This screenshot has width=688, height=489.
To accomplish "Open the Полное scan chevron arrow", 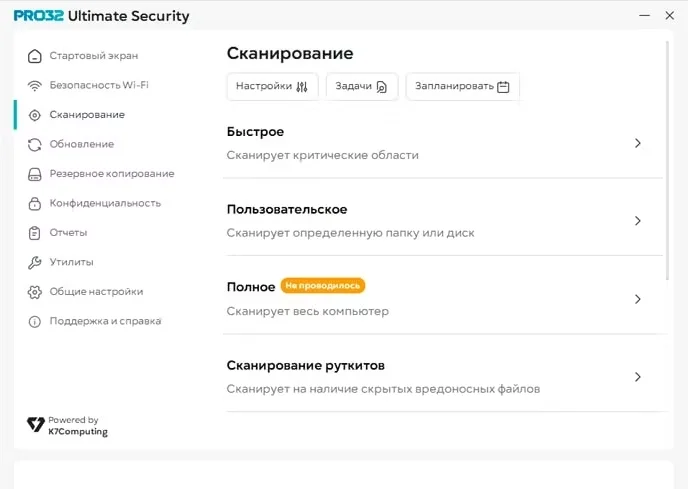I will pos(638,299).
